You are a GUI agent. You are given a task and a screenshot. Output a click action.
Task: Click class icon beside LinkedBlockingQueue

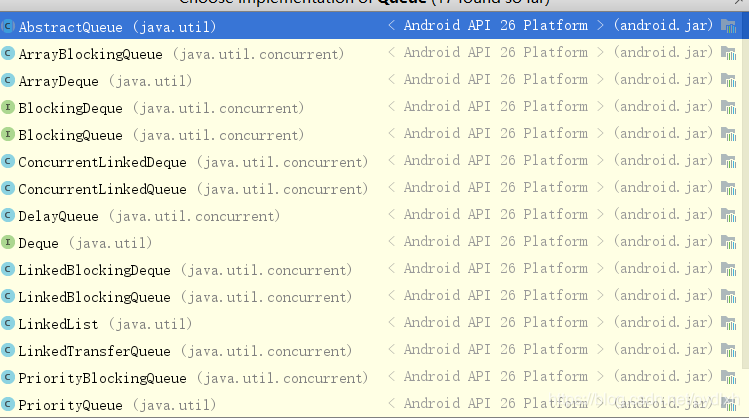tap(8, 296)
